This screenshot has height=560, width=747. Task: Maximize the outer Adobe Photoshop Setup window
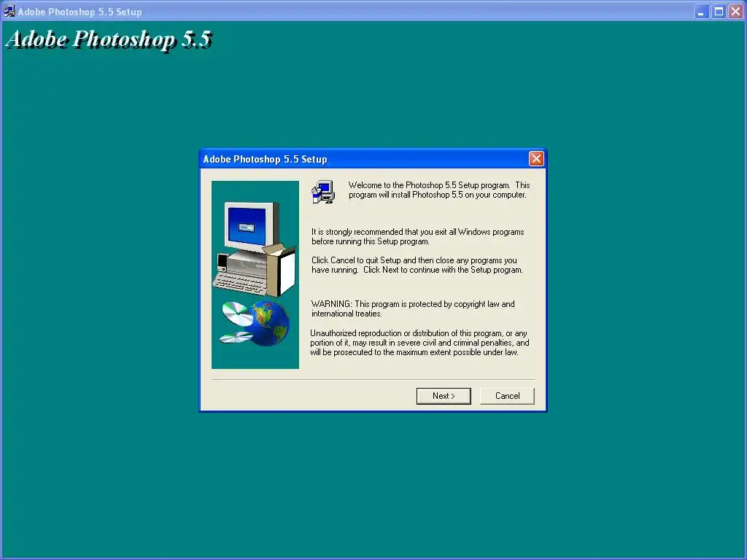[719, 12]
